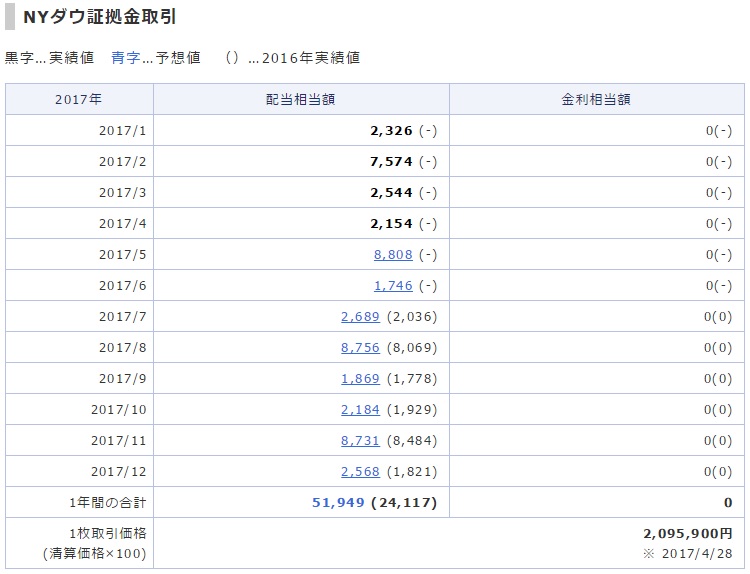Image resolution: width=750 pixels, height=574 pixels.
Task: Open the 8,756 forecast link for 2017/8
Action: point(360,348)
